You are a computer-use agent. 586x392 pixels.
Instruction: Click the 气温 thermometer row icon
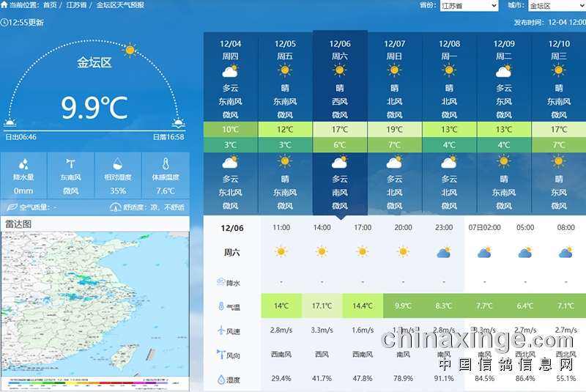(x=220, y=306)
